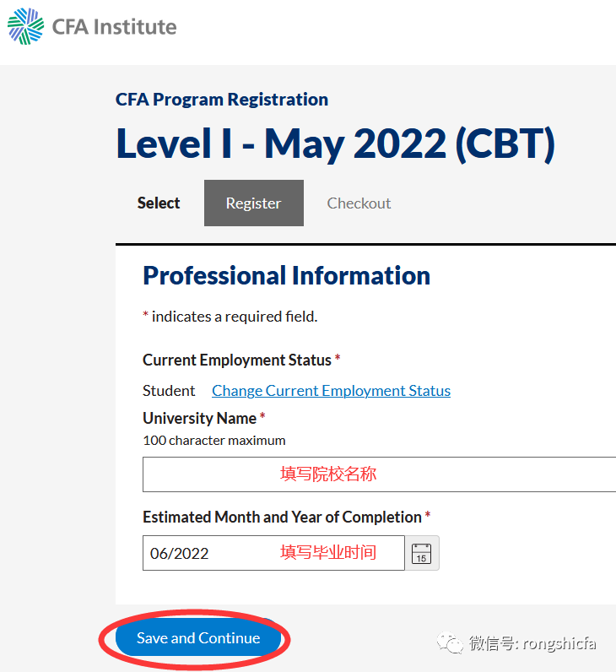
Task: Click Save and Continue button
Action: (198, 638)
